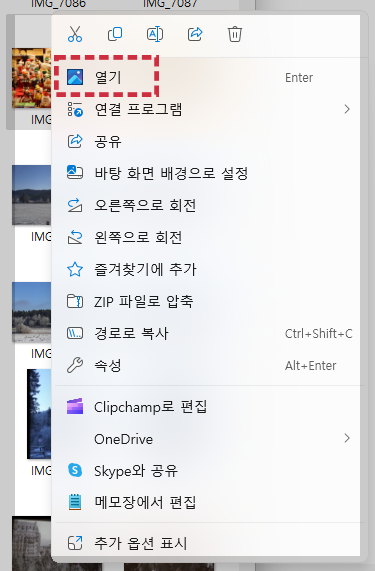The image size is (375, 571).
Task: Click the Rename icon in top row
Action: [x=155, y=34]
